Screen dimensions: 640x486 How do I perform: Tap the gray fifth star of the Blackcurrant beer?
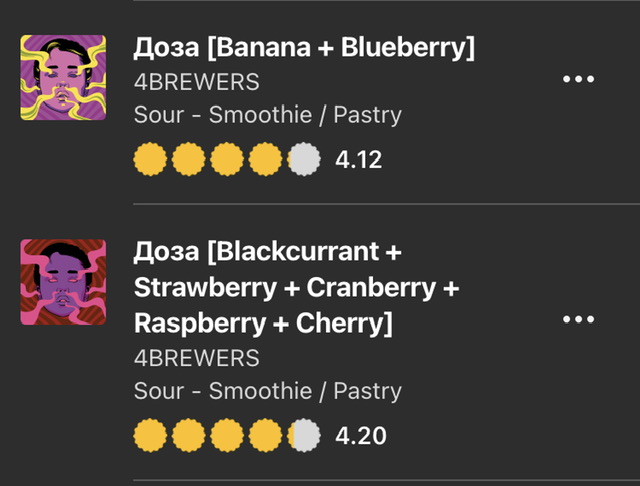point(304,436)
